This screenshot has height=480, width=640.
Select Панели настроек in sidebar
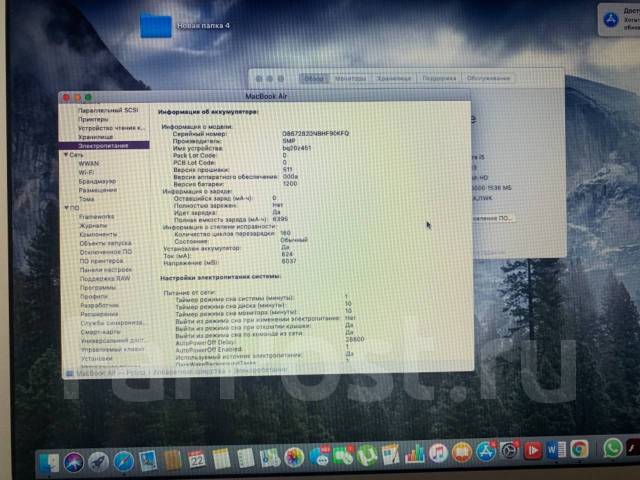(106, 270)
